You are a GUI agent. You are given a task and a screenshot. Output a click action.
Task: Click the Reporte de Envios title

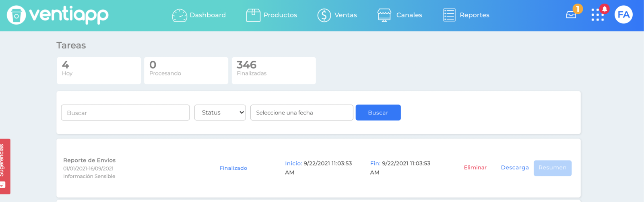coord(89,160)
